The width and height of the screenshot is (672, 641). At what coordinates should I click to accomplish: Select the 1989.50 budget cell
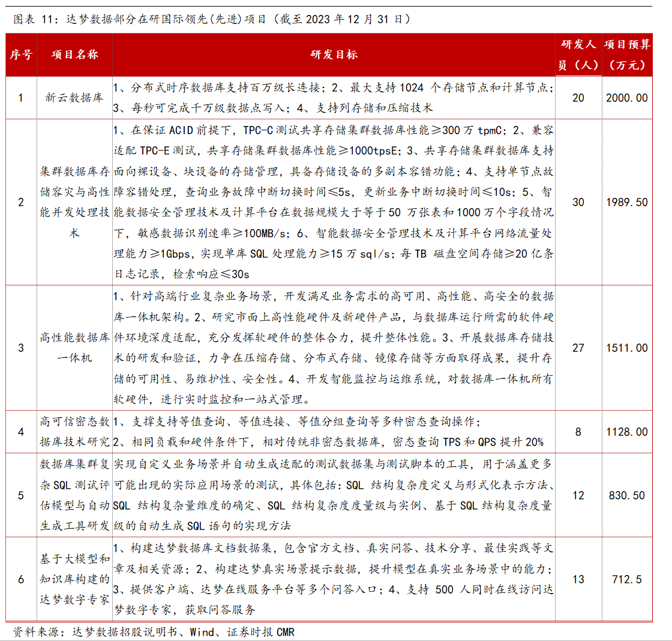(627, 202)
